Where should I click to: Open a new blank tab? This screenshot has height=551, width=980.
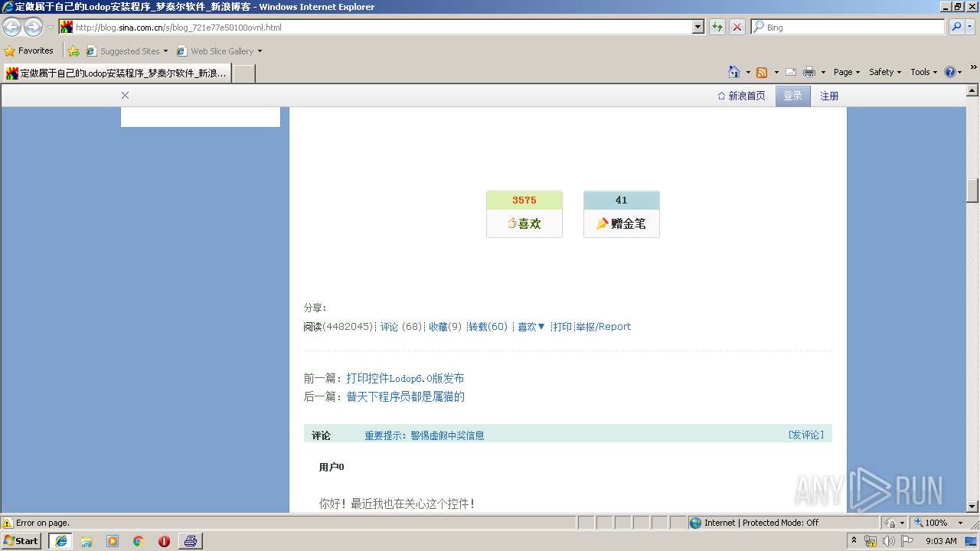tap(243, 73)
